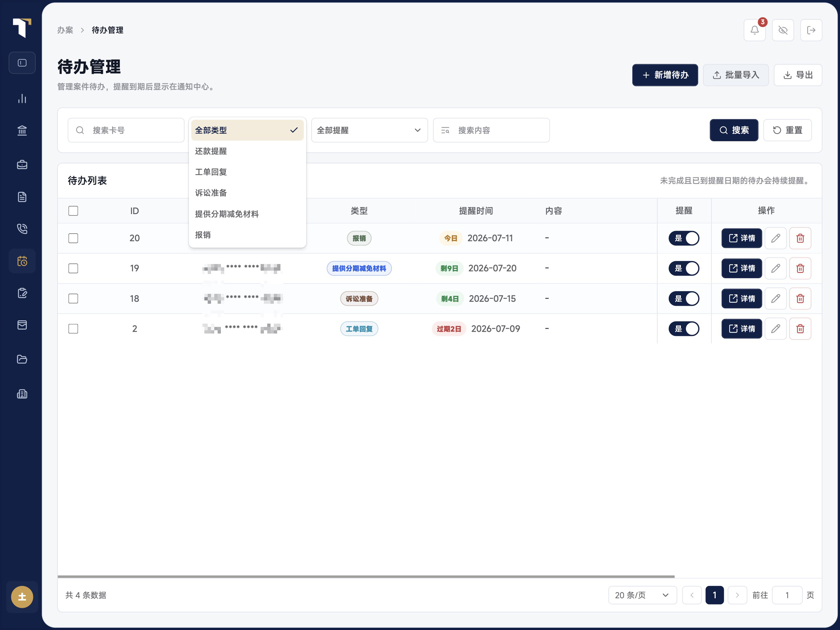840x630 pixels.
Task: Open the phone call sidebar icon
Action: click(x=22, y=228)
